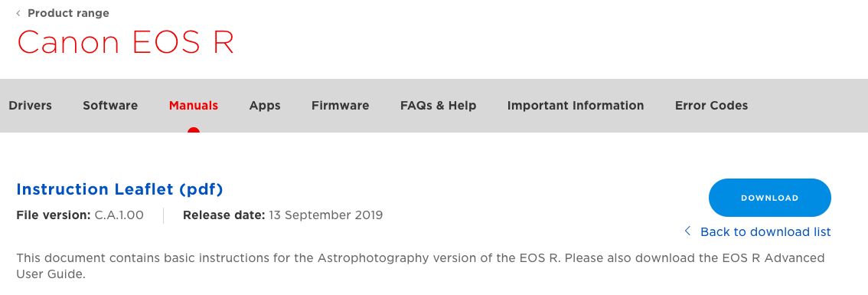Open the Apps tab
Screen dimensions: 868x295
[x=265, y=106]
